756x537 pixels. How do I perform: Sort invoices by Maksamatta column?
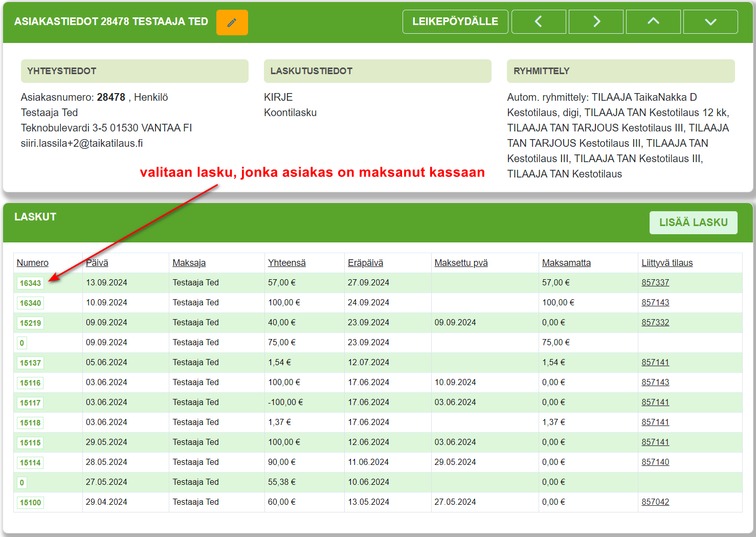[566, 263]
